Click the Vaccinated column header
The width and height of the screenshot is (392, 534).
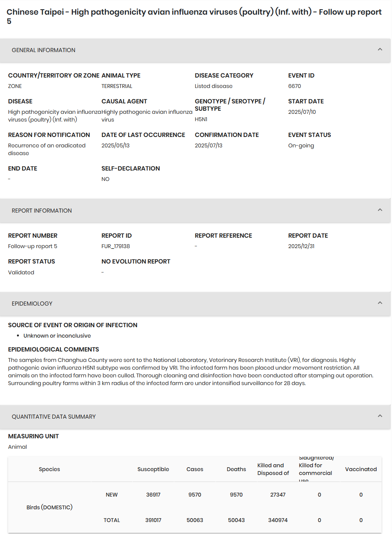tap(361, 469)
